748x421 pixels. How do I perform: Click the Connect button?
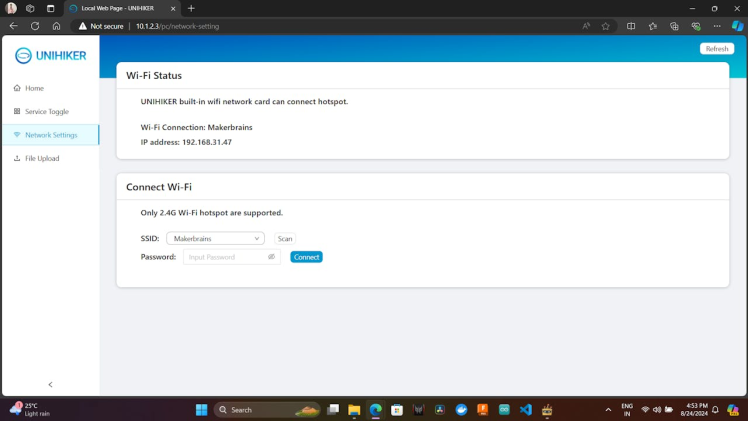[x=306, y=257]
